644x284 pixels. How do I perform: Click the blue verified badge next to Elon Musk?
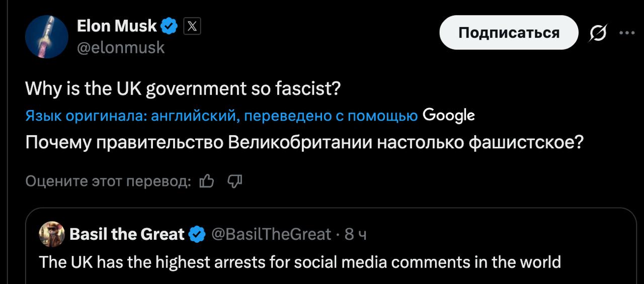pos(169,26)
